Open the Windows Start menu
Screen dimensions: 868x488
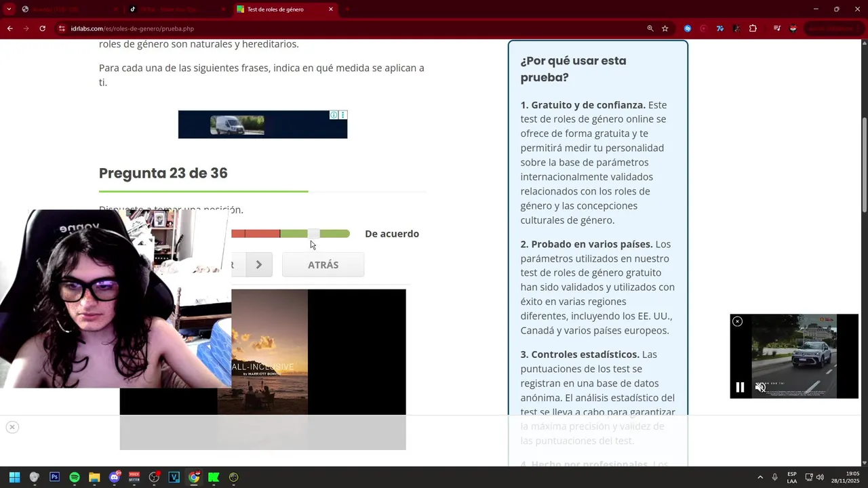click(14, 477)
